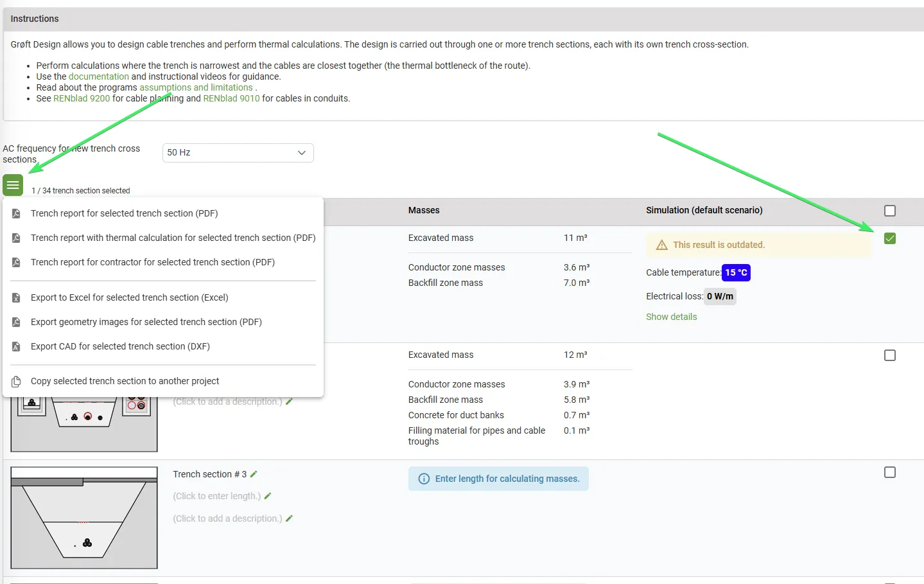The width and height of the screenshot is (924, 584).
Task: Open the AC frequency 50 Hz dropdown
Action: point(238,153)
